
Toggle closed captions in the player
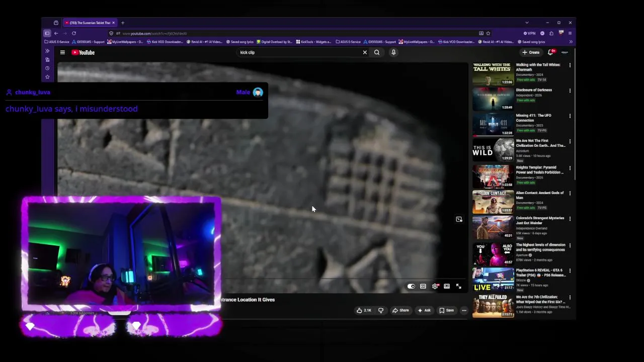[x=423, y=287]
